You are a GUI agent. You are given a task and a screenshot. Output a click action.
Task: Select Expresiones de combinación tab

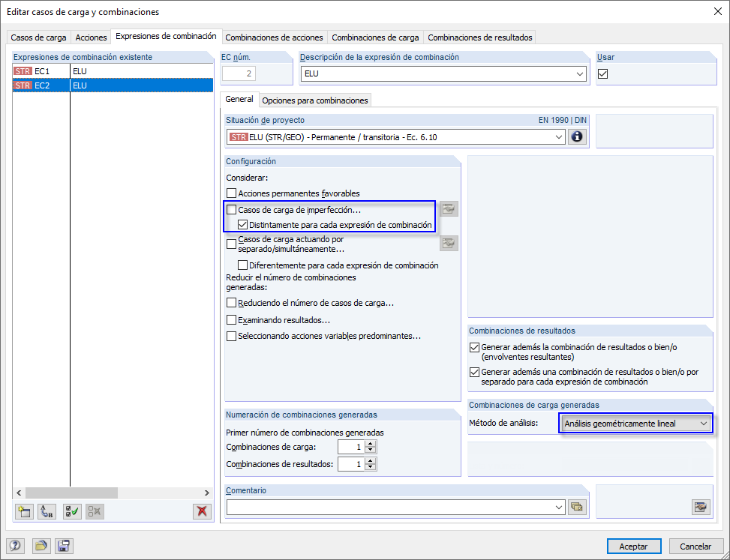click(167, 36)
